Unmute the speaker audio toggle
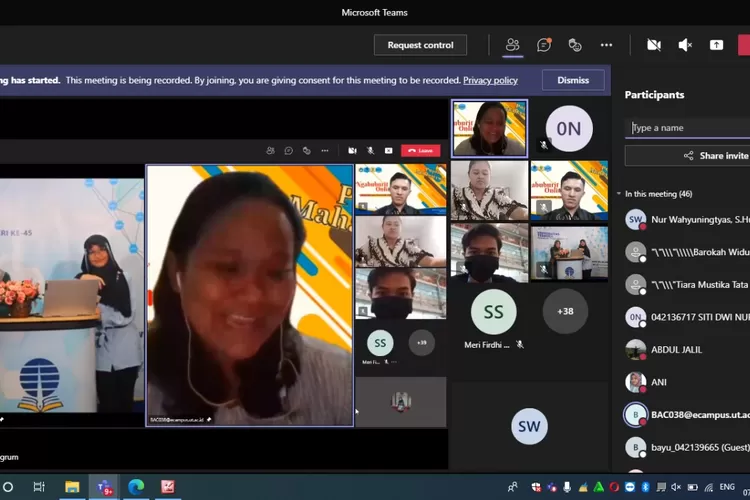The height and width of the screenshot is (500, 750). tap(685, 45)
